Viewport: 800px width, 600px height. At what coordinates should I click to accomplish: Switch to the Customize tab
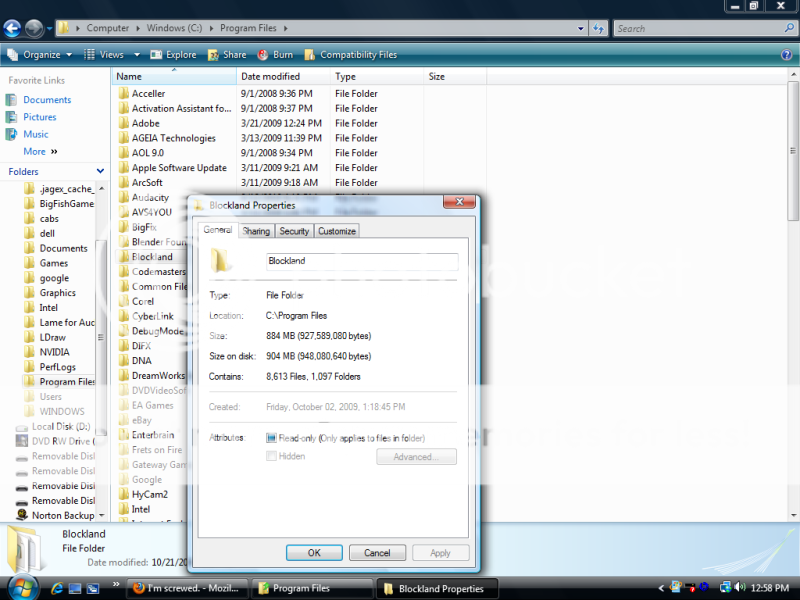[337, 231]
